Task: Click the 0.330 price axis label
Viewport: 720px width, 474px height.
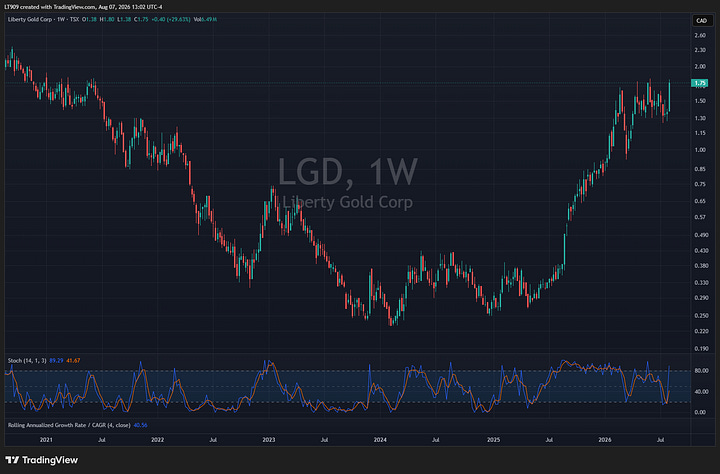Action: click(701, 282)
